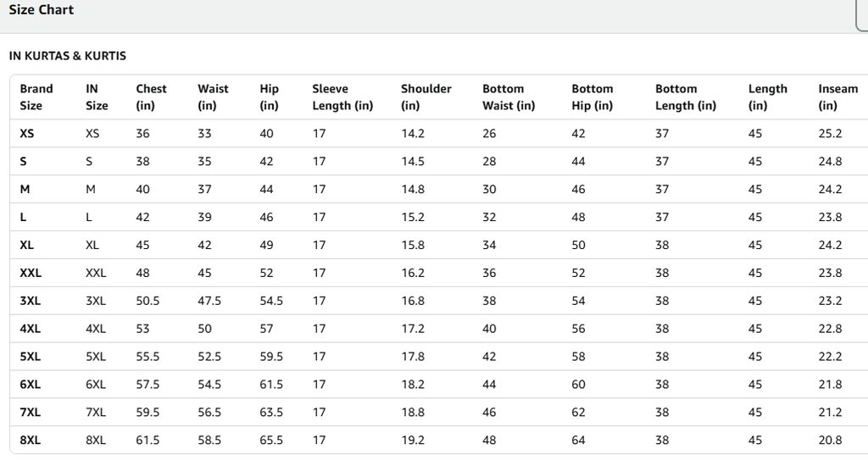Click the Bottom Length (in) header
The height and width of the screenshot is (460, 868).
click(685, 97)
